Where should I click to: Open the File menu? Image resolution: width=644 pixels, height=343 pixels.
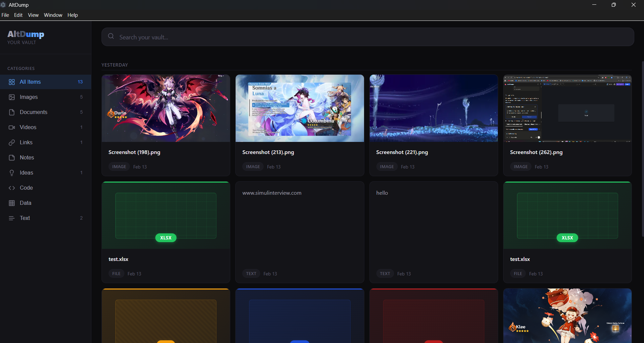click(x=5, y=15)
